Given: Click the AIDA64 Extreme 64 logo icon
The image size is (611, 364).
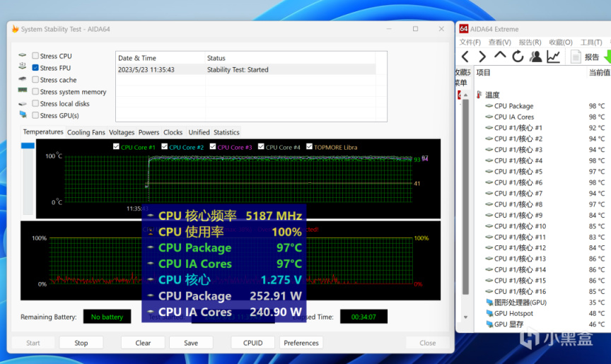Looking at the screenshot, I should click(463, 29).
